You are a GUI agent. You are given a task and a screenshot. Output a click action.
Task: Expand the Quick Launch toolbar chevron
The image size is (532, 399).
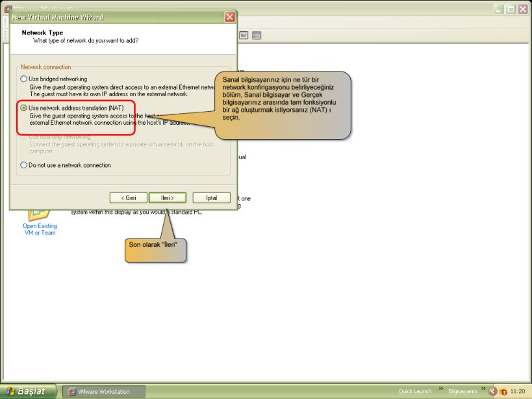440,389
